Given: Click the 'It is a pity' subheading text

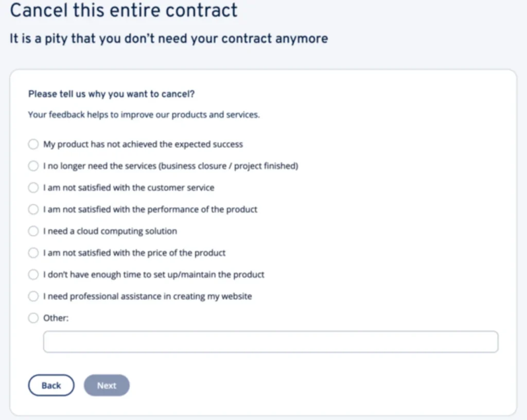Looking at the screenshot, I should [x=169, y=39].
